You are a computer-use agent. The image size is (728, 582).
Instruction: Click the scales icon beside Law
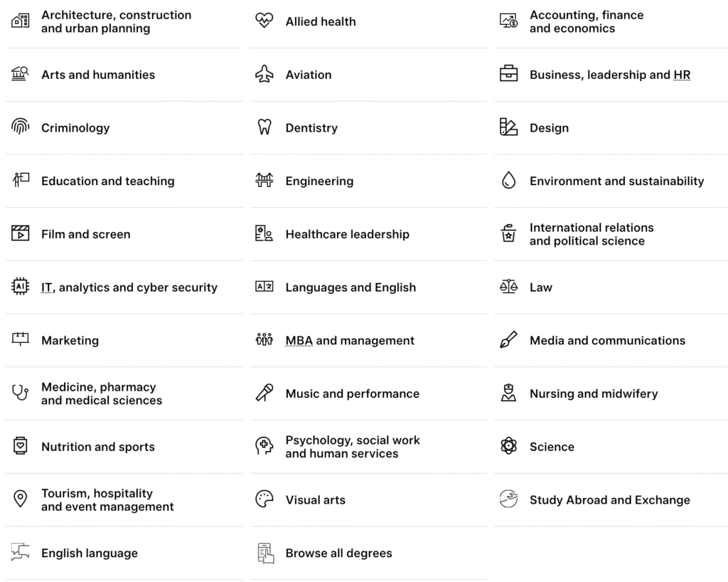coord(508,287)
